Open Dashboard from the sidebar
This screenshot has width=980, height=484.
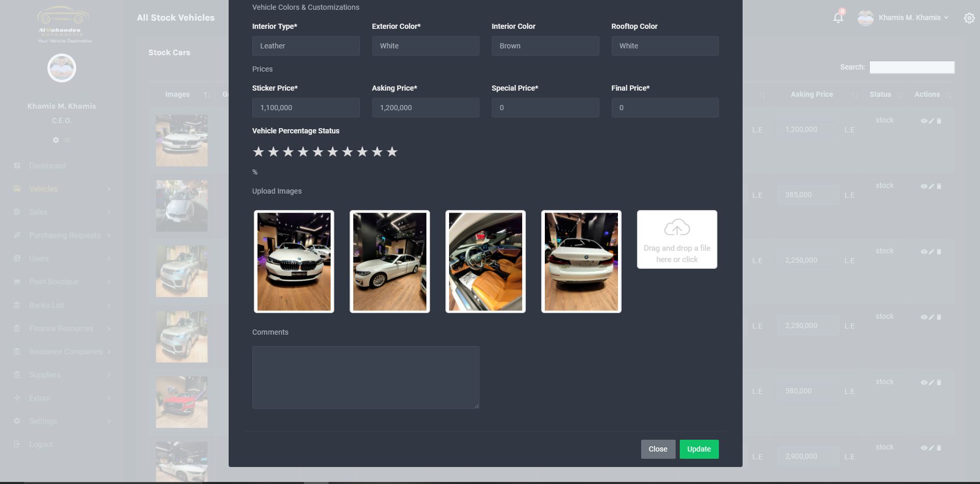point(47,166)
